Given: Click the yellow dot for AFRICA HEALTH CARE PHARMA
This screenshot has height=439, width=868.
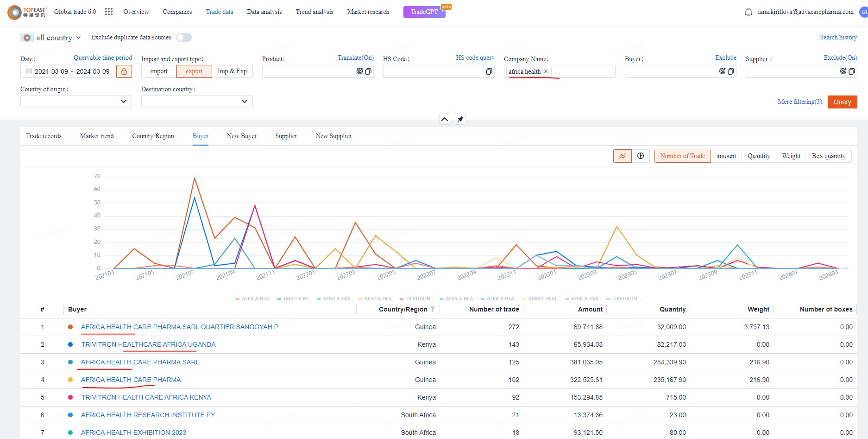Looking at the screenshot, I should click(70, 380).
